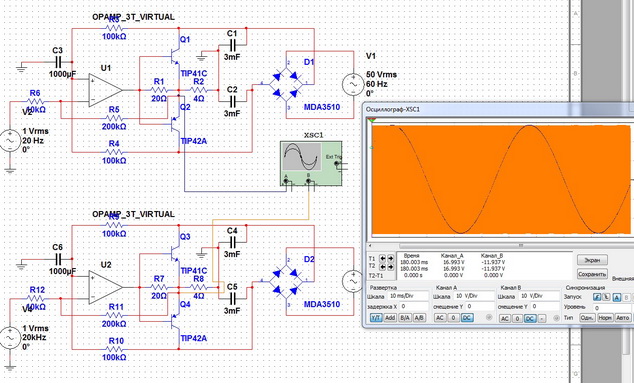Screen dimensions: 634x383
Task: Set Channel B coupling to DC
Action: pyautogui.click(x=529, y=319)
